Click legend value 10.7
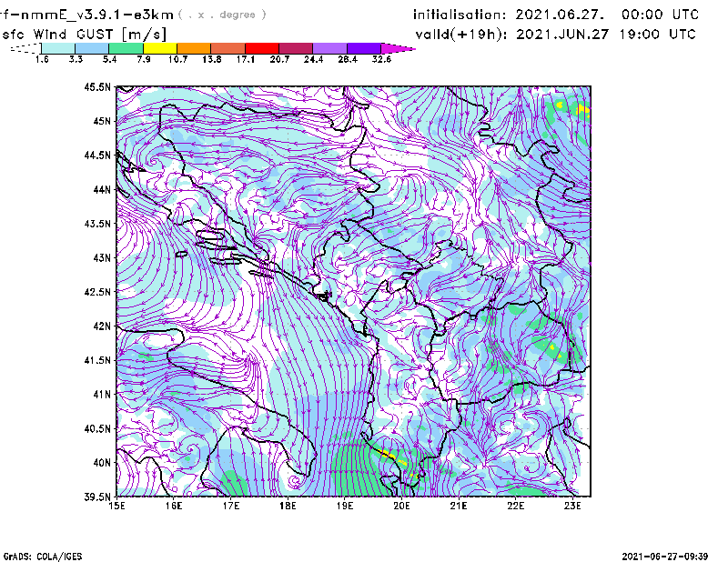 [177, 59]
